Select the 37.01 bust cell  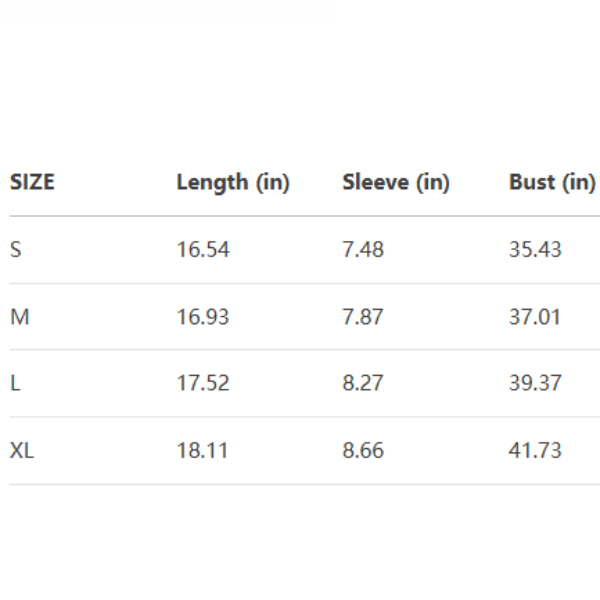[x=535, y=317]
